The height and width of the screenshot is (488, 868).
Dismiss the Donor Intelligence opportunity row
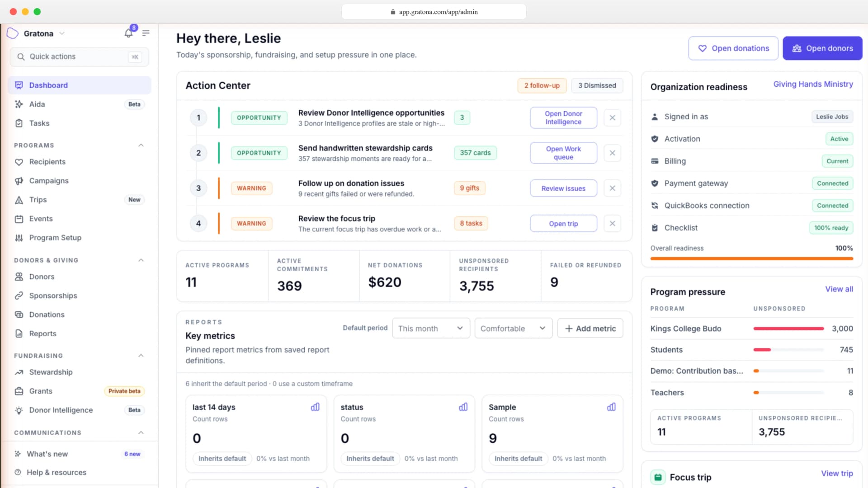(612, 117)
